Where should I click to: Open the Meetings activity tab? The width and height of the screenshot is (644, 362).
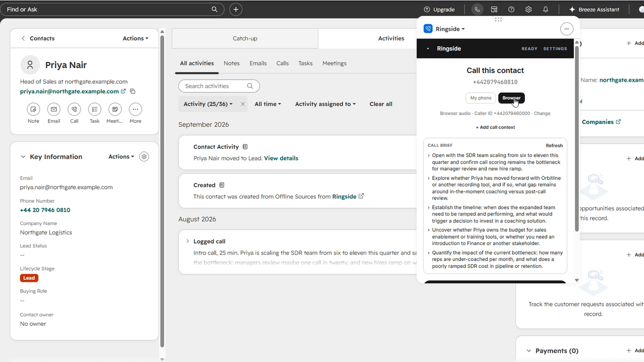334,63
